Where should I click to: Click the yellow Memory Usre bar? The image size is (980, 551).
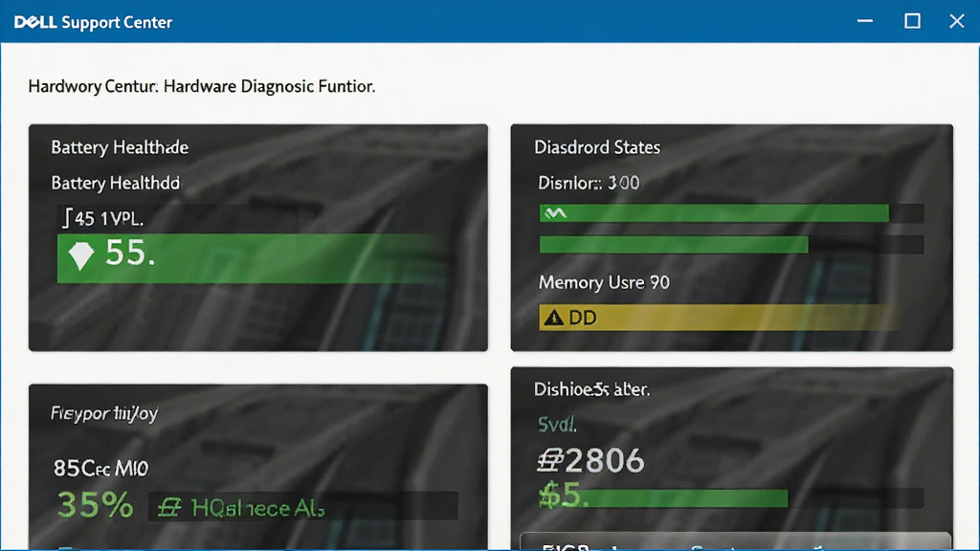point(719,318)
